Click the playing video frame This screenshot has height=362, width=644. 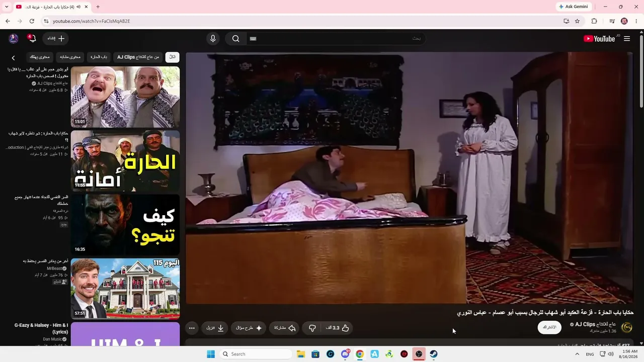[410, 178]
